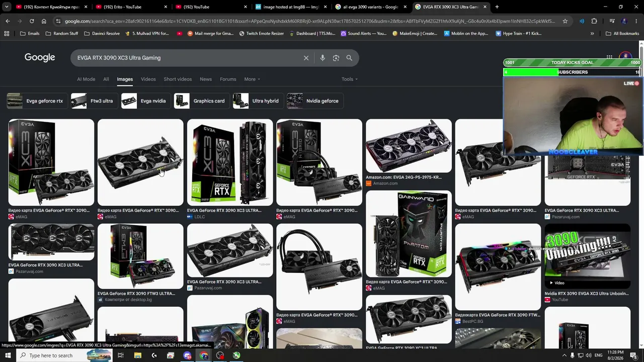
Task: Focus the Google search input field
Action: [186, 58]
